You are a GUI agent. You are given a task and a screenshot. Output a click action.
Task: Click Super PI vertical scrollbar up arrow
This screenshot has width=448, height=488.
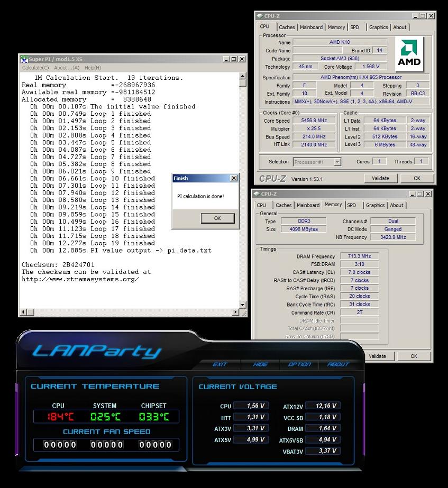click(243, 76)
